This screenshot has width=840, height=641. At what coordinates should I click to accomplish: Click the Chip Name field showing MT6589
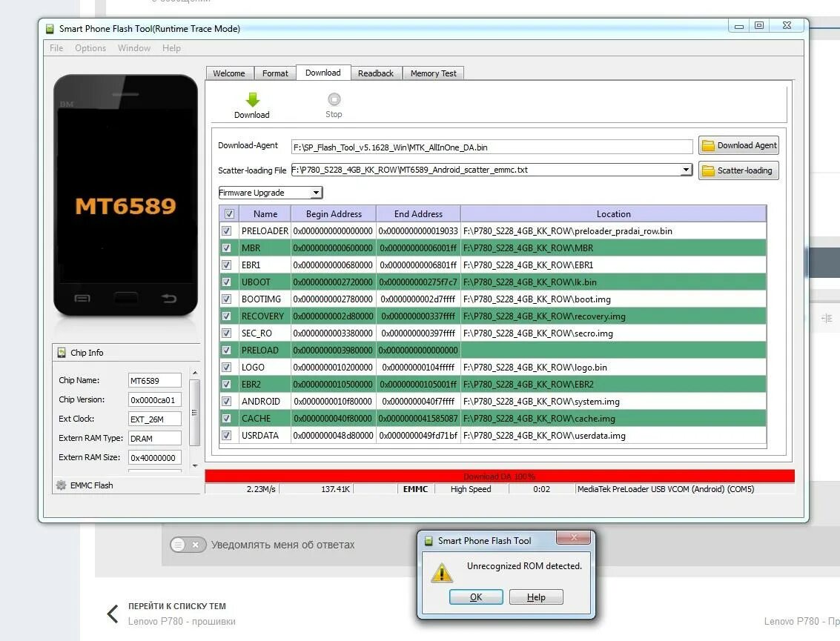(155, 381)
